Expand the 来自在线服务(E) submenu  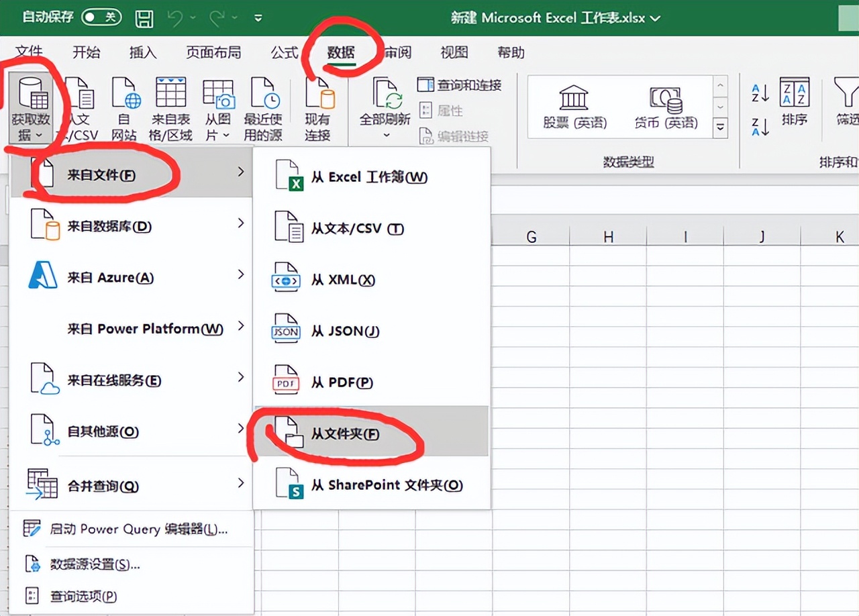click(132, 380)
